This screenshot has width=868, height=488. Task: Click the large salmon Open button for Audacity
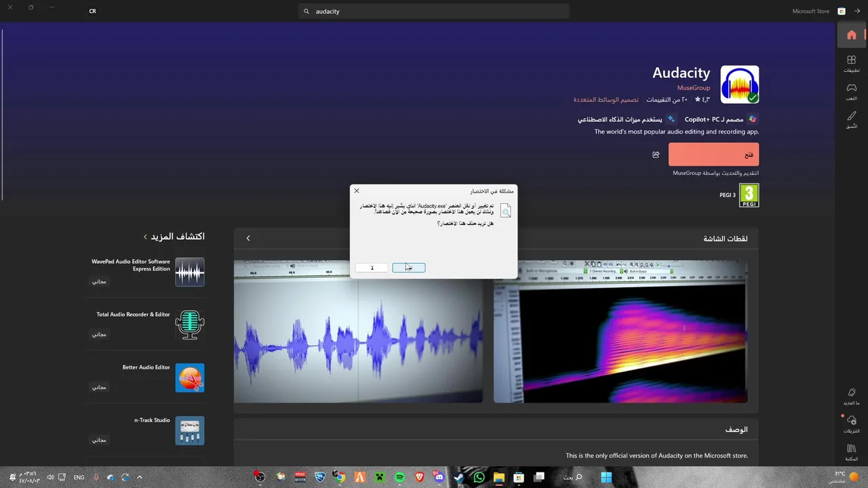(x=713, y=155)
